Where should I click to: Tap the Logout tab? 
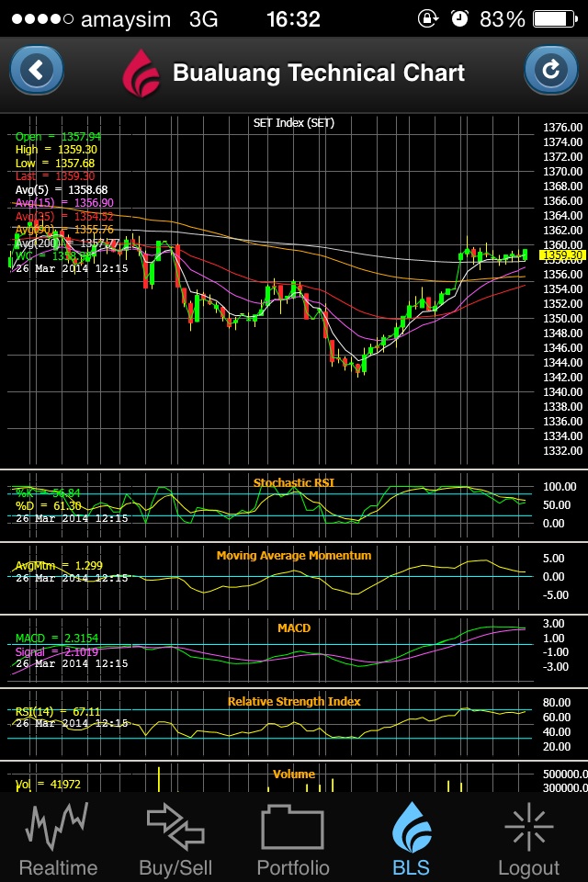click(x=529, y=839)
